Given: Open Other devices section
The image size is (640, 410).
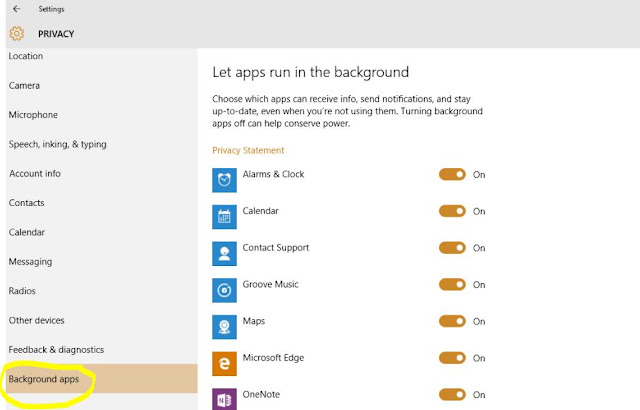Looking at the screenshot, I should pos(101,320).
